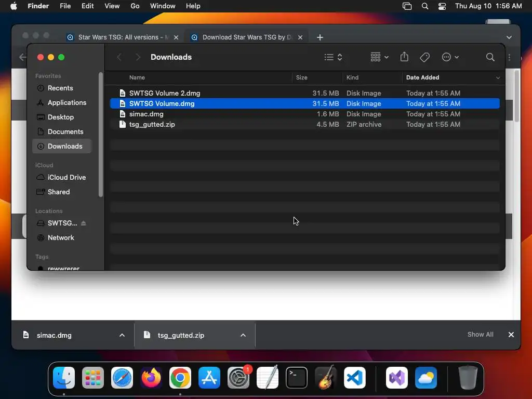Sort by the Kind column header
The height and width of the screenshot is (399, 532).
click(x=352, y=78)
